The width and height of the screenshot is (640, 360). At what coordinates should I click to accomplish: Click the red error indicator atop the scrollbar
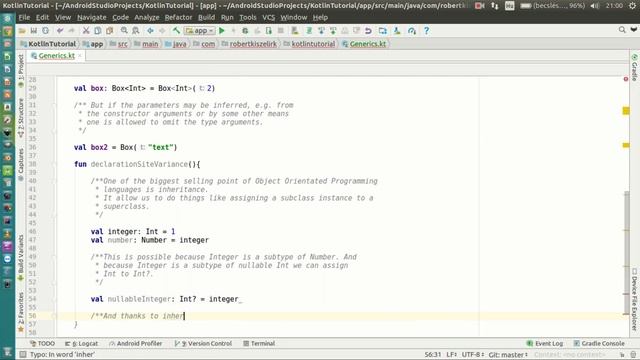point(626,79)
